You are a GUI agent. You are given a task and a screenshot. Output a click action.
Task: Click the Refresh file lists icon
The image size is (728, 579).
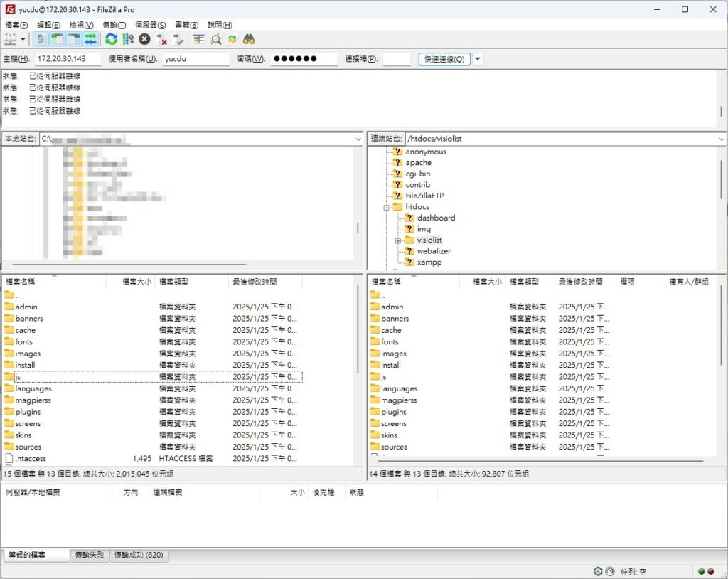pos(111,39)
